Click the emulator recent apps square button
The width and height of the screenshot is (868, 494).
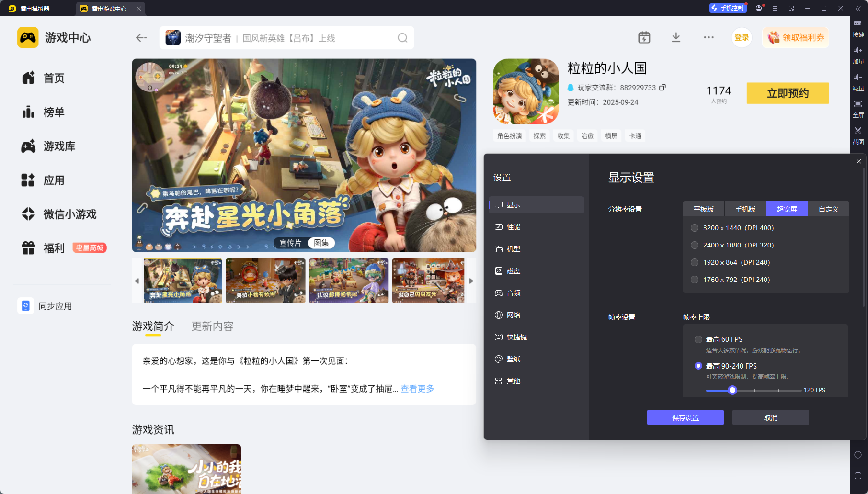[x=858, y=476]
